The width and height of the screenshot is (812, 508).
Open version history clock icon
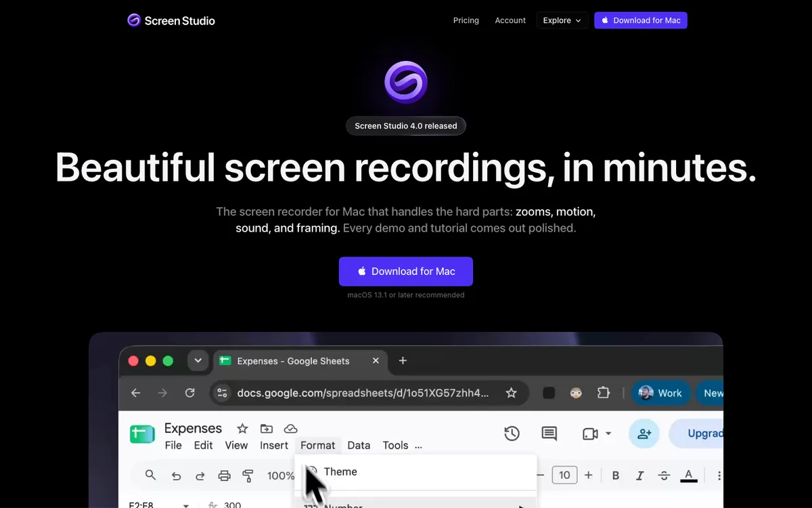click(512, 433)
